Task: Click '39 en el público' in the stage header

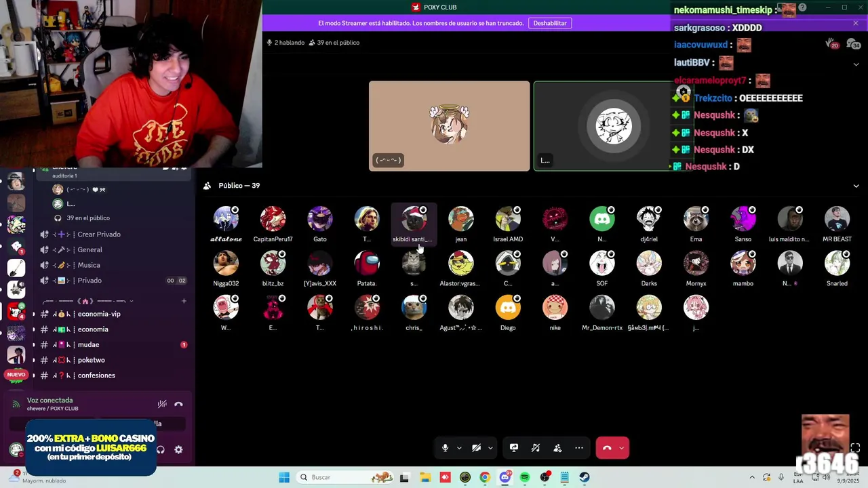Action: tap(334, 43)
